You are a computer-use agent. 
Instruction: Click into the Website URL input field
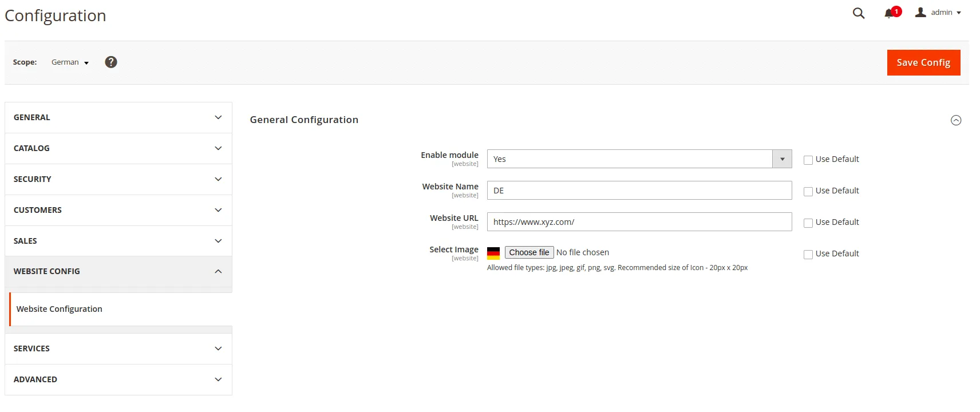click(639, 222)
